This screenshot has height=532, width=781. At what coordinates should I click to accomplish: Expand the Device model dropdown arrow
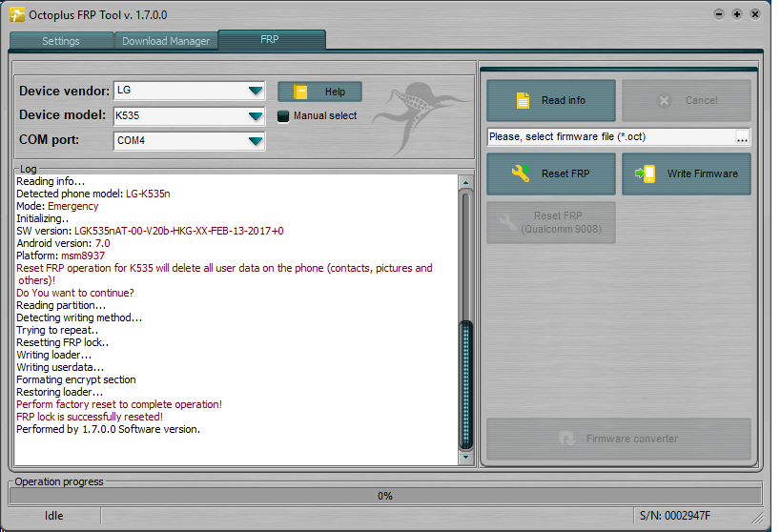[256, 116]
